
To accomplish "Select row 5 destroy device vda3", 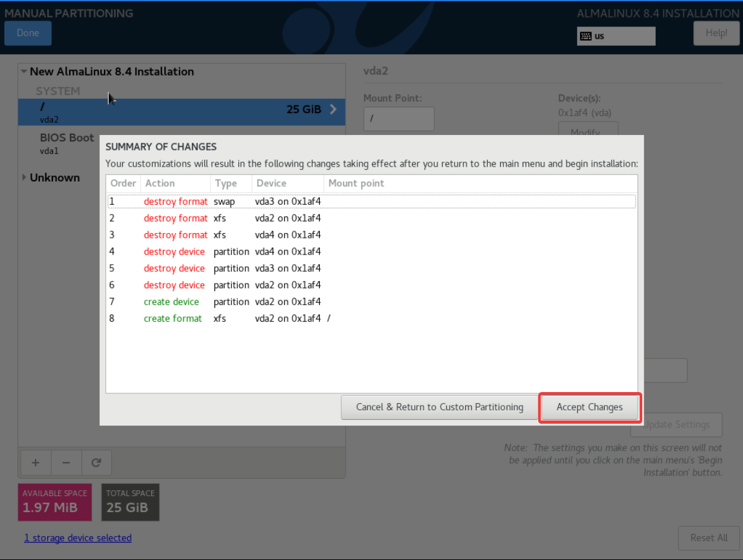I will [x=371, y=268].
